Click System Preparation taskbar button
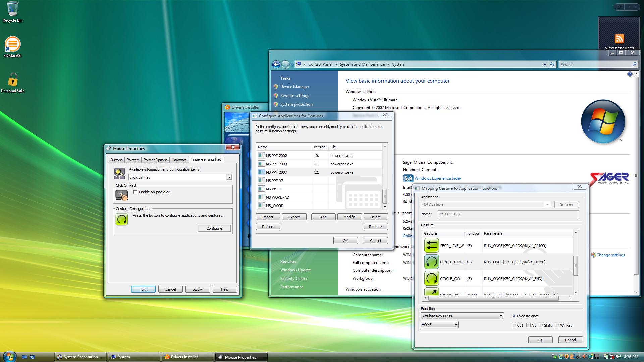Image resolution: width=644 pixels, height=362 pixels. click(80, 357)
